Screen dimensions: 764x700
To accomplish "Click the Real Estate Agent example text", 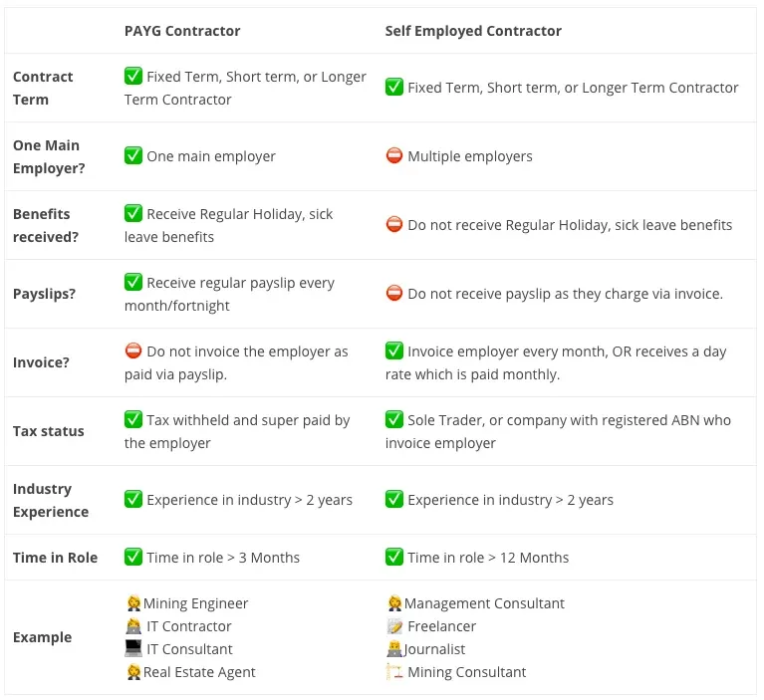I will [199, 672].
